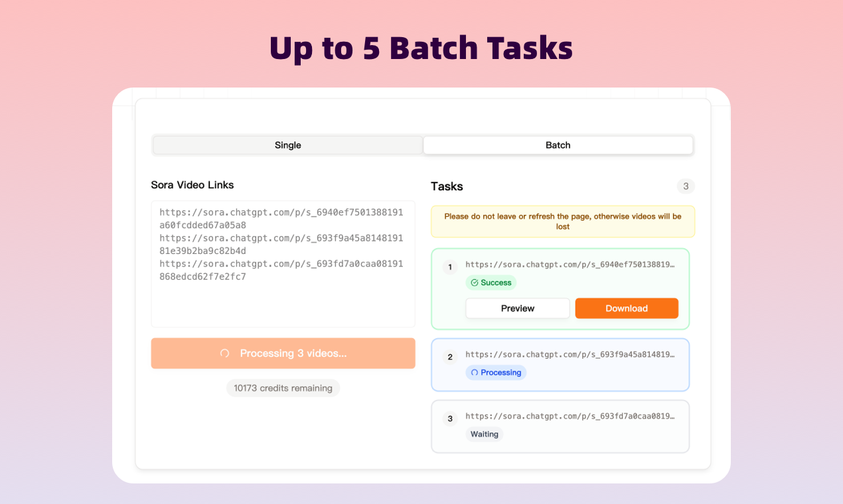Click the number 1 circle of first task
Image resolution: width=843 pixels, height=504 pixels.
(450, 267)
